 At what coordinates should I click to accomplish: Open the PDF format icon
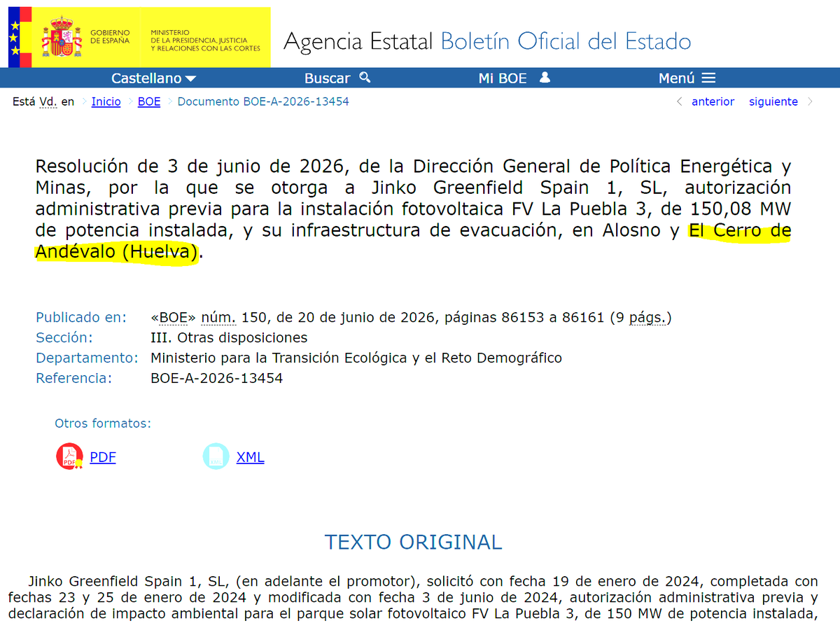tap(69, 456)
